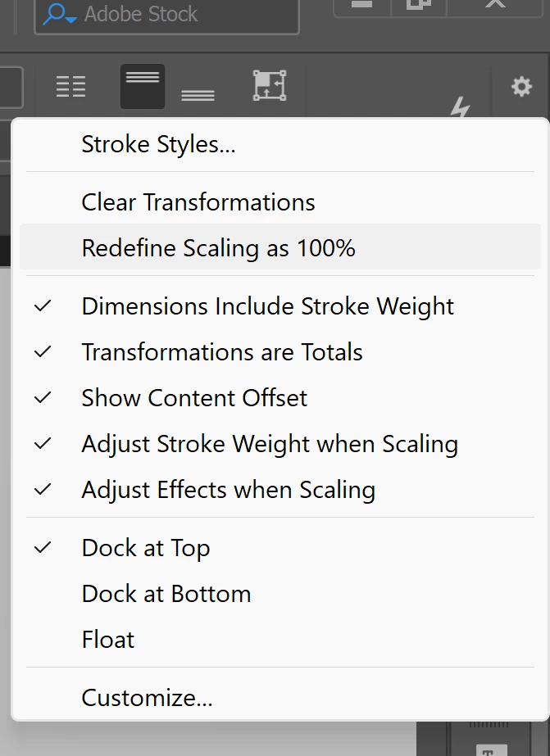
Task: Choose Dock at Bottom
Action: point(166,594)
